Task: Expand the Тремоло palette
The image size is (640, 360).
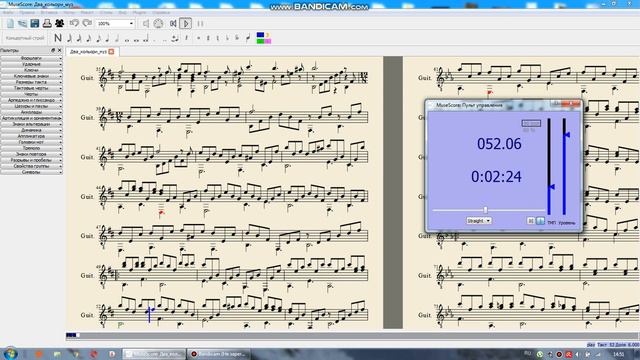Action: pos(31,148)
